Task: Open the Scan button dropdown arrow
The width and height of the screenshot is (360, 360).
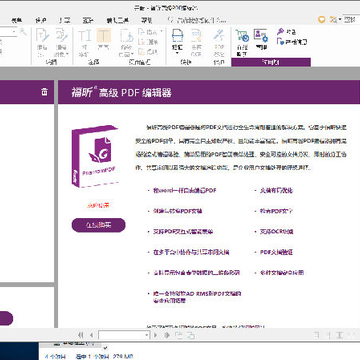Action: (x=177, y=53)
